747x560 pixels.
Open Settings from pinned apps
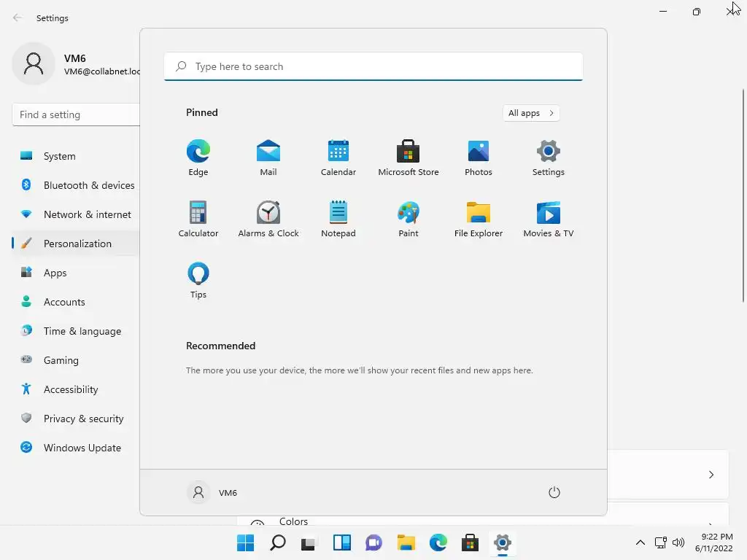549,158
